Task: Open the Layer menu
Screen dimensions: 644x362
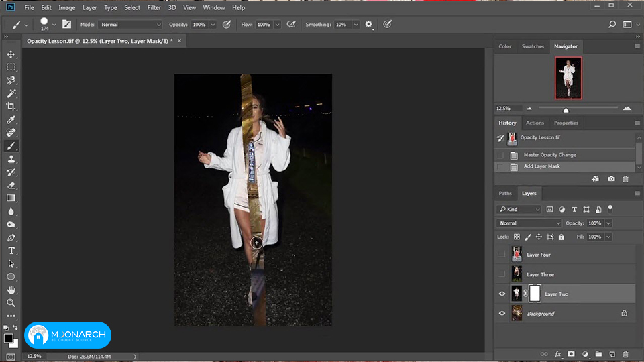Action: tap(89, 8)
